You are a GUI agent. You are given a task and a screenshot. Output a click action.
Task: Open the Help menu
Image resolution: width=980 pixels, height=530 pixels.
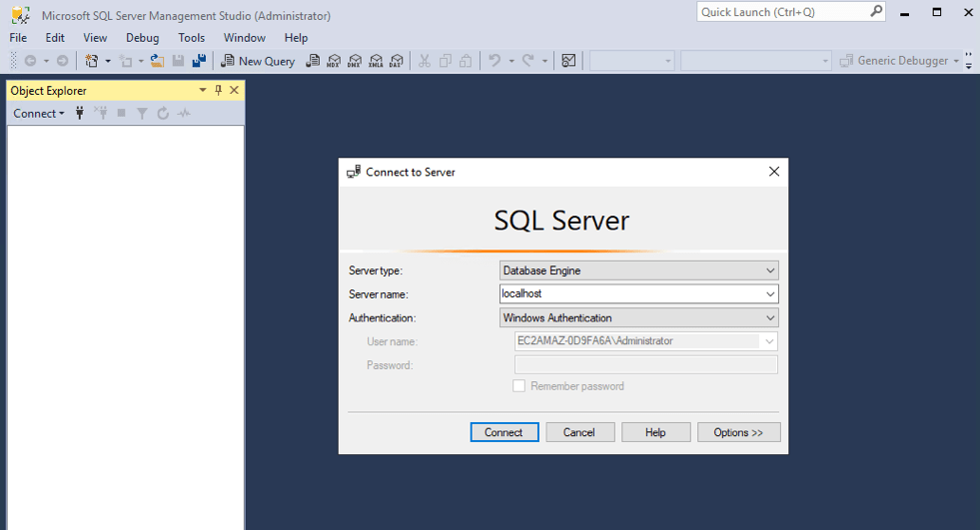296,38
